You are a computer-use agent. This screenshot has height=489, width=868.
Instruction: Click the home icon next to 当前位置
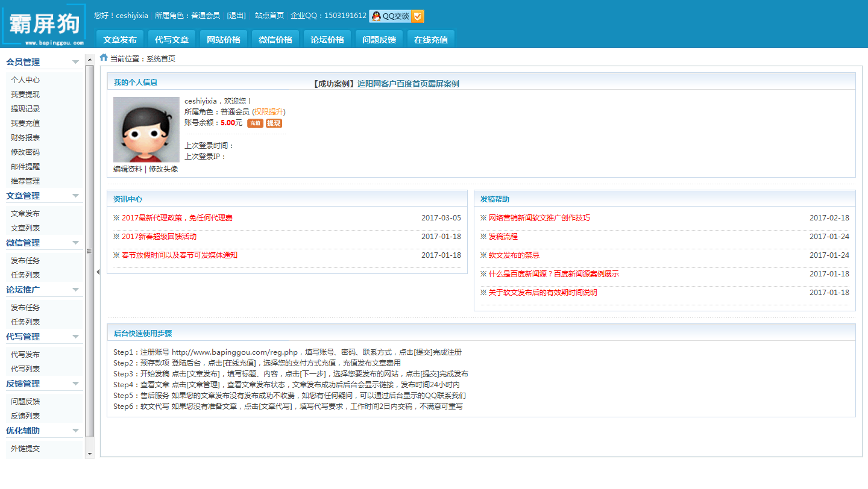pyautogui.click(x=104, y=58)
